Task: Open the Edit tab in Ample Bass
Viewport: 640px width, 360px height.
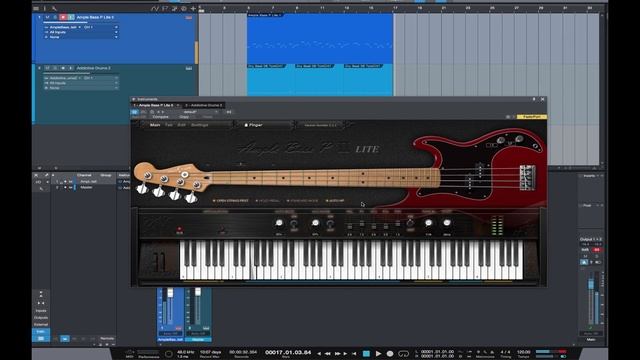Action: [x=181, y=125]
